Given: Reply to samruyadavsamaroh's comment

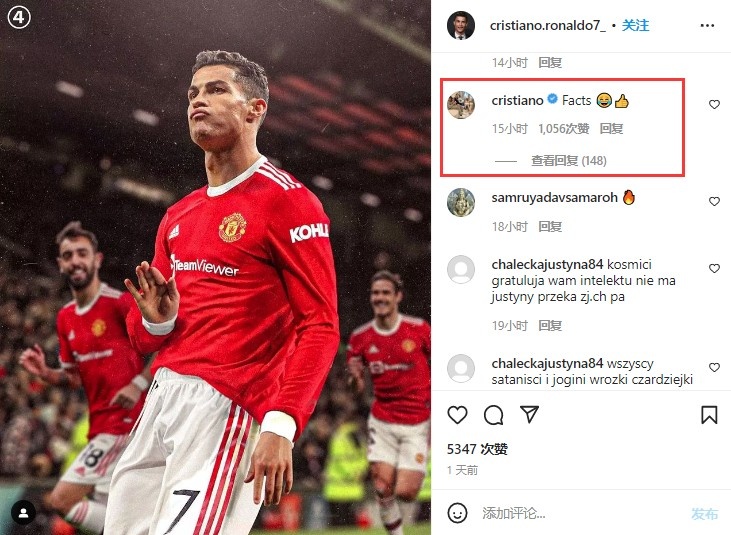Looking at the screenshot, I should (x=550, y=226).
